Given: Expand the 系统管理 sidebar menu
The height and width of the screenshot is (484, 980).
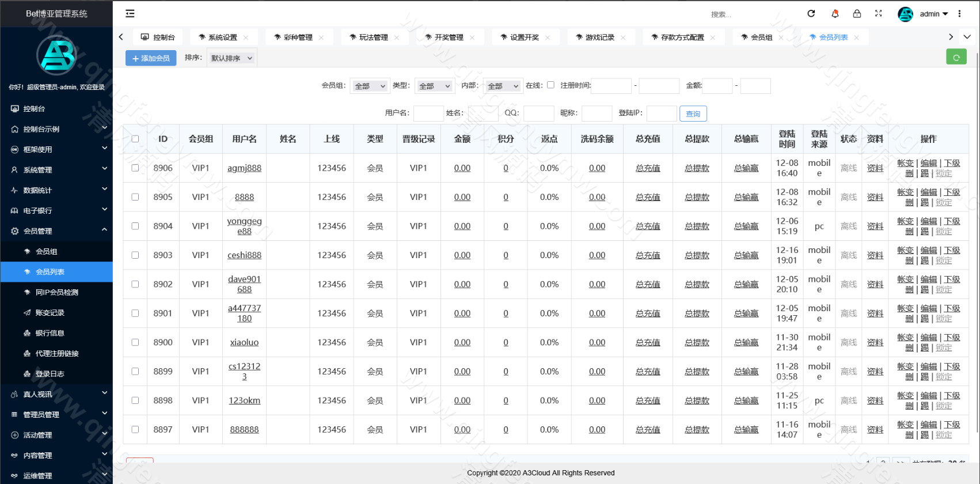Looking at the screenshot, I should (x=56, y=170).
